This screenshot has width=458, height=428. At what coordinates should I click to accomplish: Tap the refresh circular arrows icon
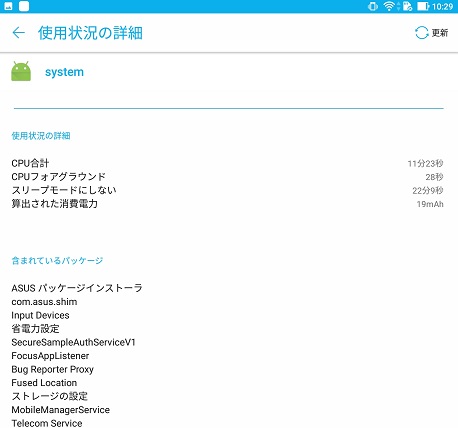[421, 33]
